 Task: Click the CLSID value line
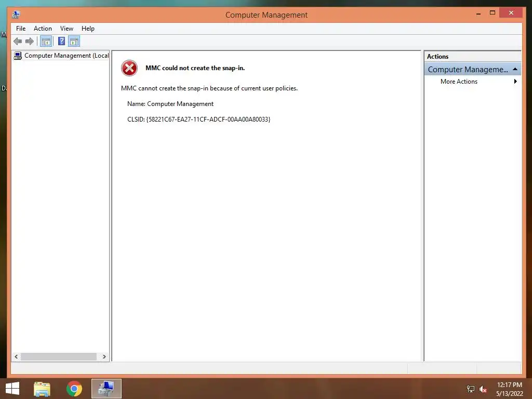(x=199, y=119)
